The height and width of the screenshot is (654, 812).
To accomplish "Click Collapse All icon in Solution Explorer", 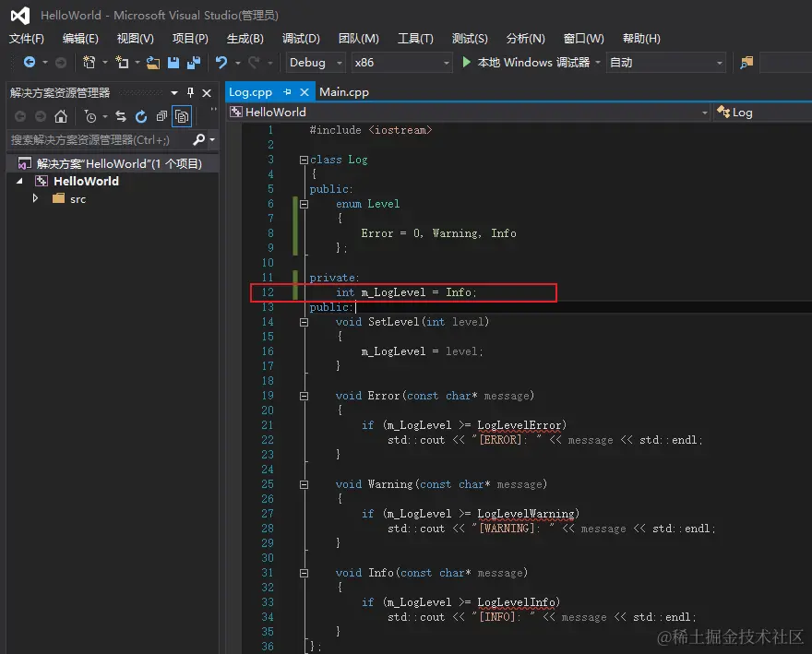I will [x=161, y=116].
